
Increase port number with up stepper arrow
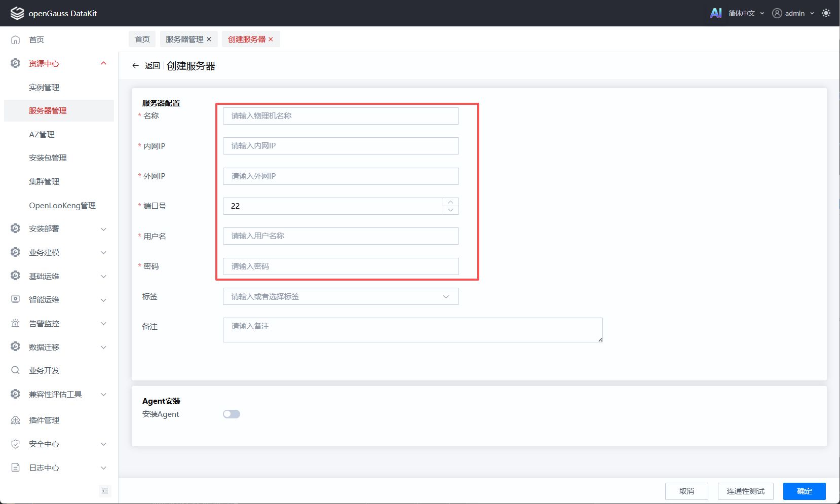click(x=450, y=202)
